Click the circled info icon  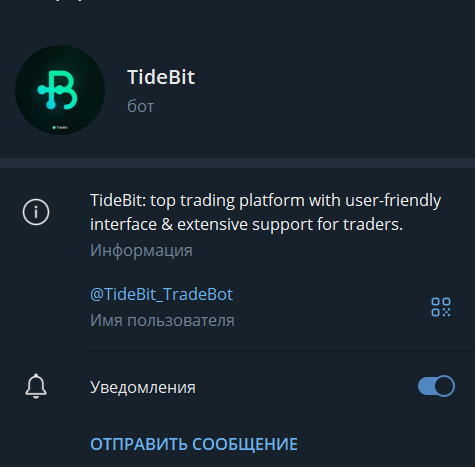click(x=36, y=212)
